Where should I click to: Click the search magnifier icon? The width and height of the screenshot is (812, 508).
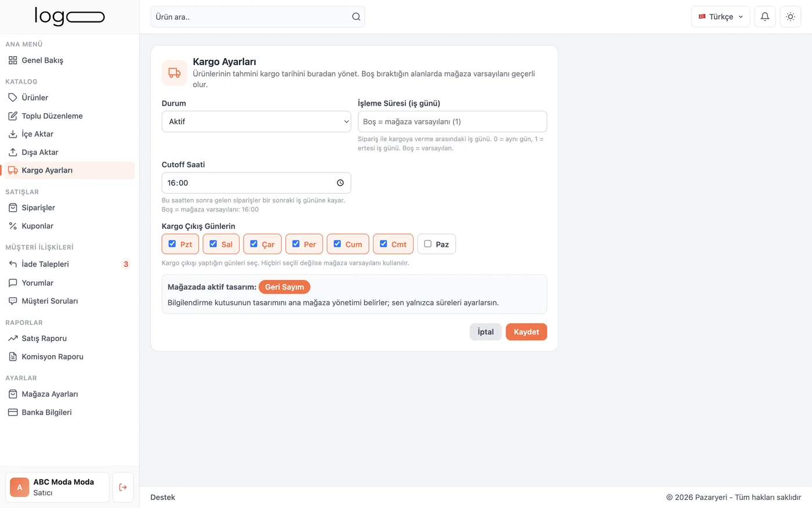(x=356, y=17)
